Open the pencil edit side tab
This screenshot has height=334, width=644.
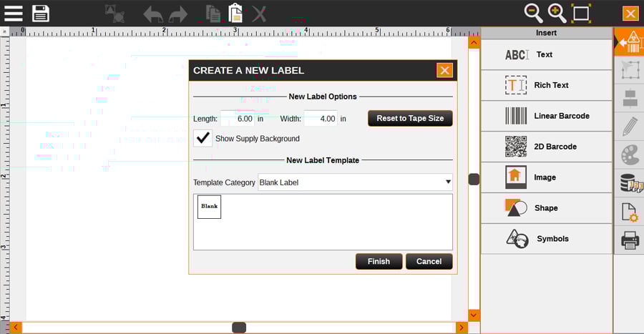pos(630,127)
